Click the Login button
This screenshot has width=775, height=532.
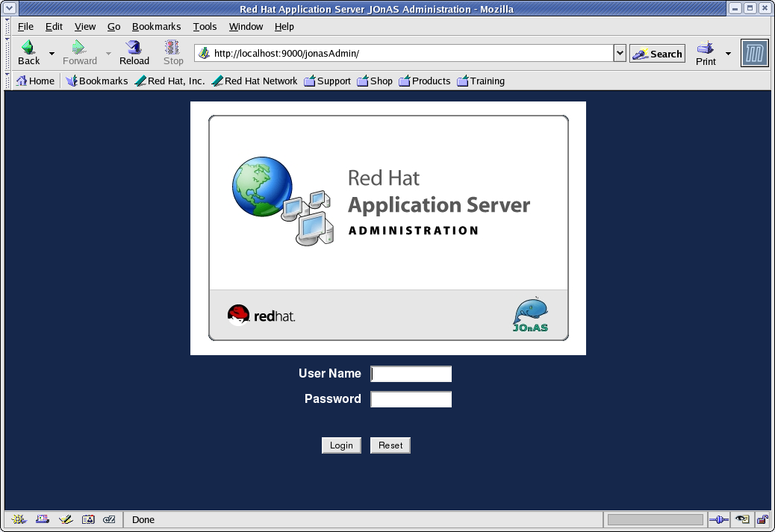341,445
